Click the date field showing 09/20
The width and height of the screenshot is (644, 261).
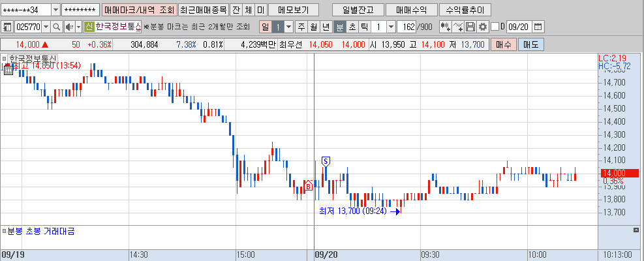pos(518,27)
